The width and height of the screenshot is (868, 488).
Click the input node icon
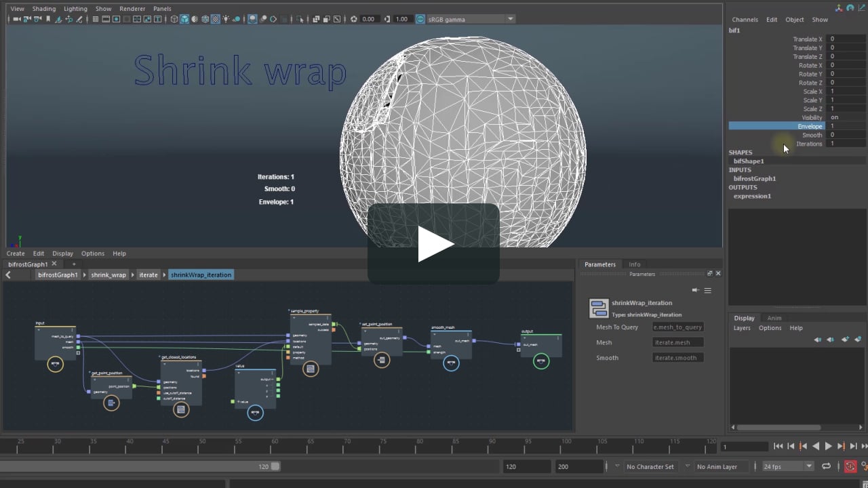(x=56, y=364)
